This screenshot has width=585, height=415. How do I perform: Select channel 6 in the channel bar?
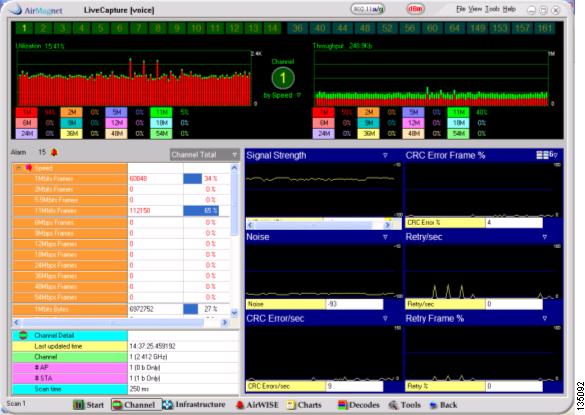point(120,28)
